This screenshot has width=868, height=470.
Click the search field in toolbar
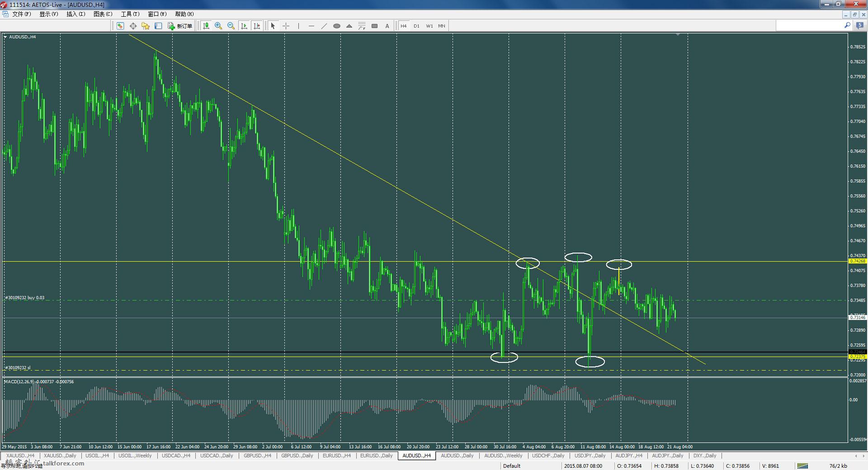coord(810,26)
